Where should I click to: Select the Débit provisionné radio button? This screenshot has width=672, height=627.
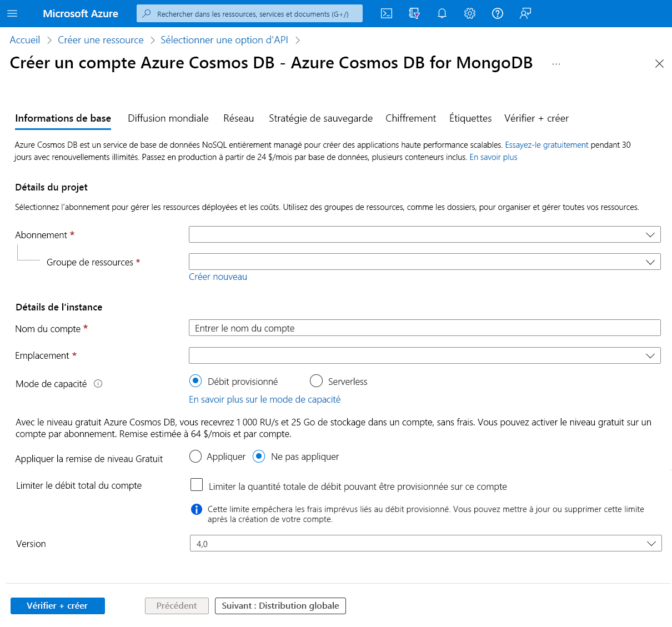point(195,381)
